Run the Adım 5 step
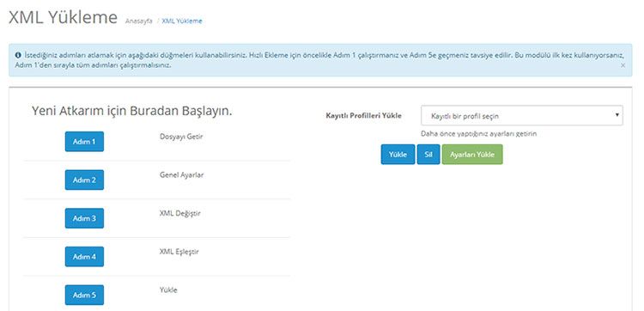This screenshot has height=311, width=644. tap(84, 295)
